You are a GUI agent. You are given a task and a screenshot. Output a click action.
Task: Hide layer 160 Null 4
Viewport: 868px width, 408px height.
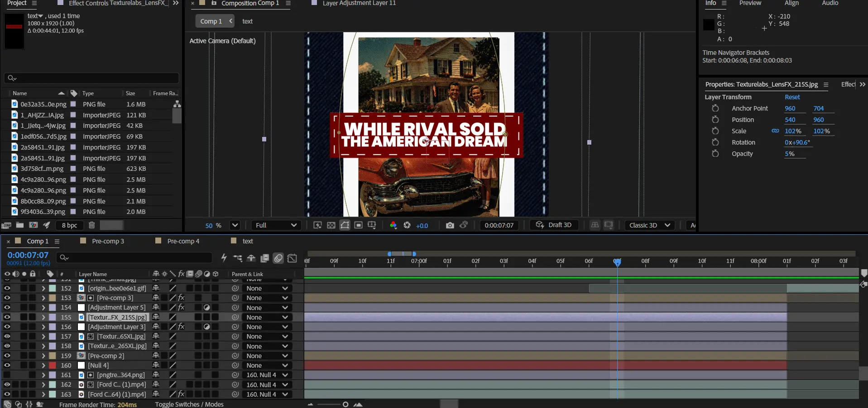click(x=7, y=365)
